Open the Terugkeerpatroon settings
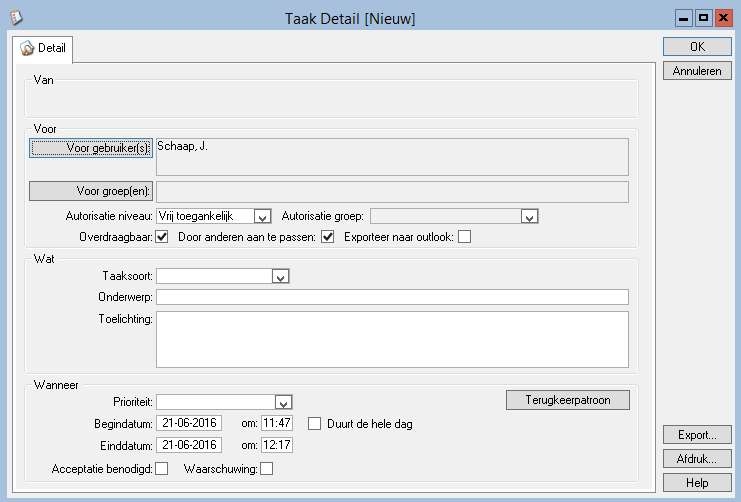This screenshot has height=502, width=741. coord(568,400)
